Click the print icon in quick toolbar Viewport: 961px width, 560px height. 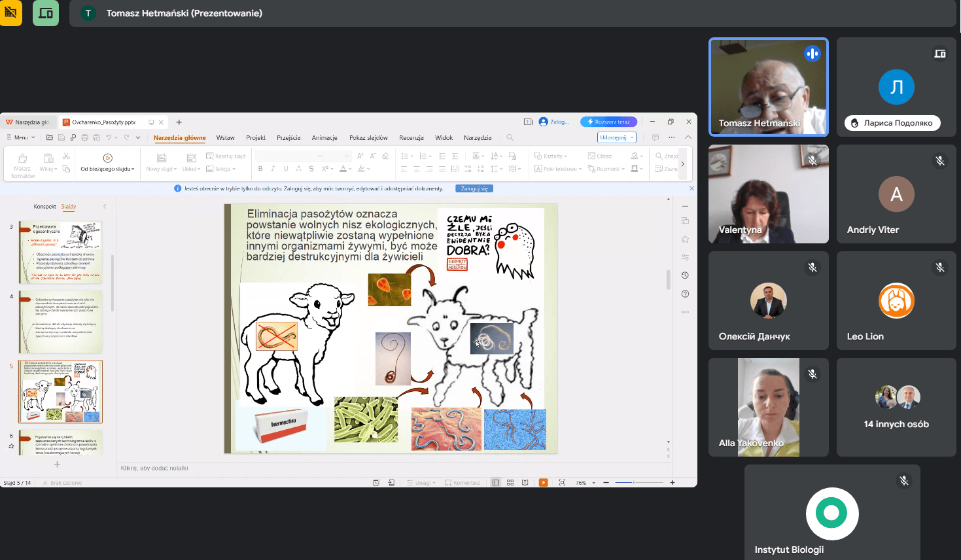click(x=85, y=137)
